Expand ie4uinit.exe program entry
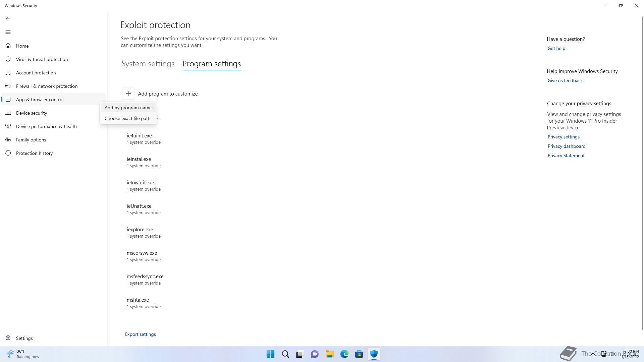 144,139
